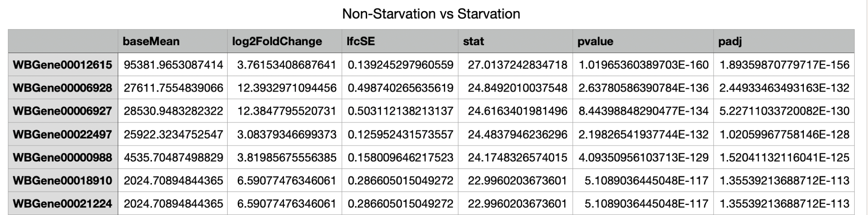
Task: Select row header WBGene00018910
Action: (x=62, y=180)
